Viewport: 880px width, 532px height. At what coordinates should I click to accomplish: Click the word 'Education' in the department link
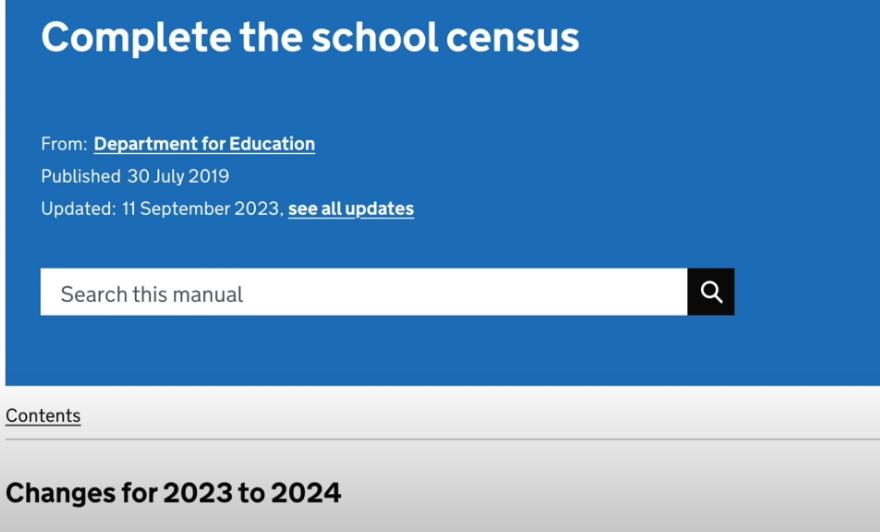click(x=272, y=144)
